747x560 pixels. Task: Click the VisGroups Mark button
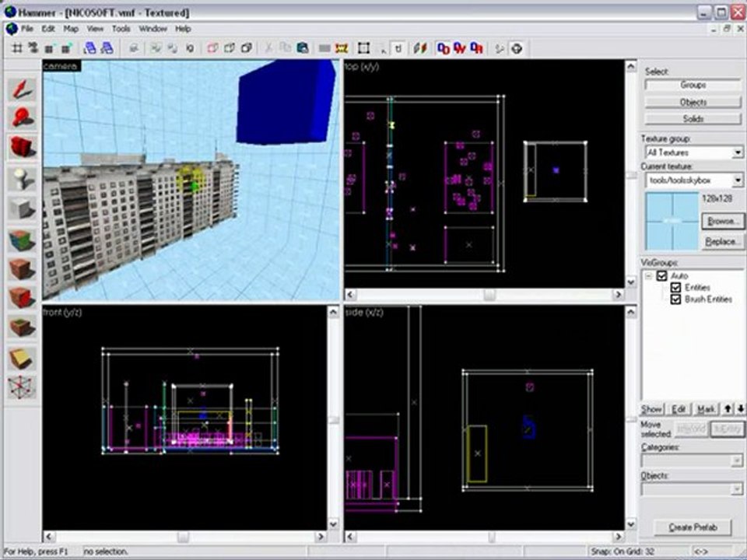tap(706, 409)
